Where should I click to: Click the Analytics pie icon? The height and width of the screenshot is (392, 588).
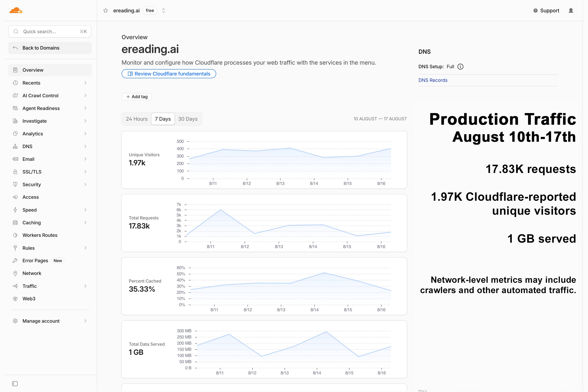pyautogui.click(x=15, y=134)
